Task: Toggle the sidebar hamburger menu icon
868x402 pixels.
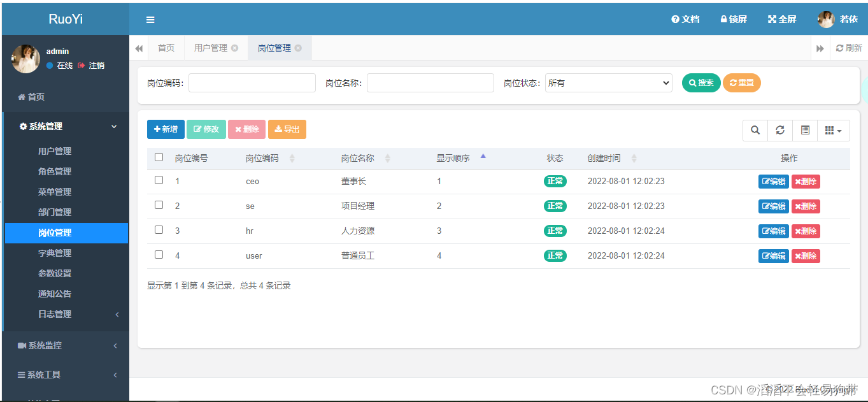Action: (150, 20)
